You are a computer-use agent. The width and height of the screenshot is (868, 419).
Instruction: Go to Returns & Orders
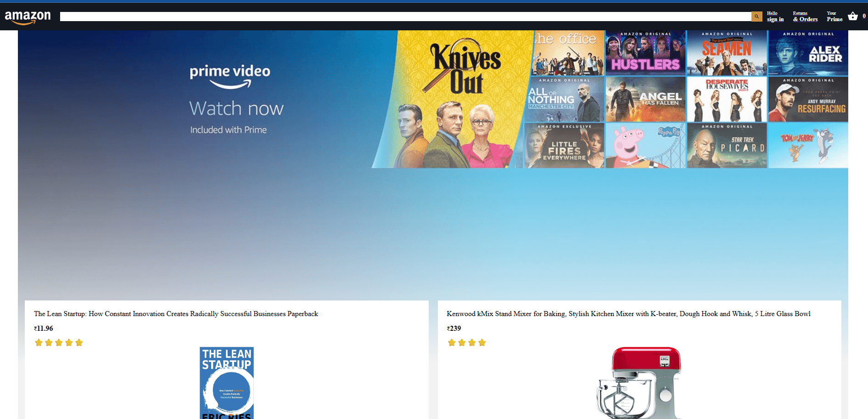pos(805,17)
